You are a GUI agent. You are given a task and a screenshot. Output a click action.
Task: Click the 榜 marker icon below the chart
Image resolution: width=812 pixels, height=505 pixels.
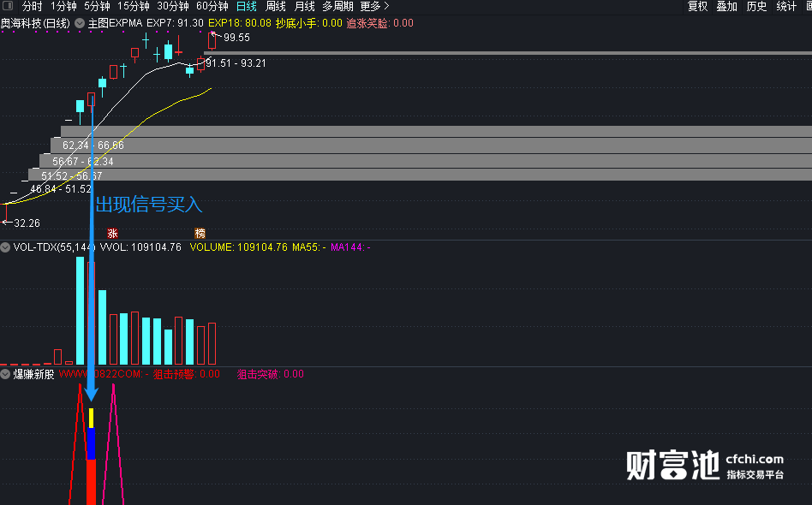click(200, 233)
